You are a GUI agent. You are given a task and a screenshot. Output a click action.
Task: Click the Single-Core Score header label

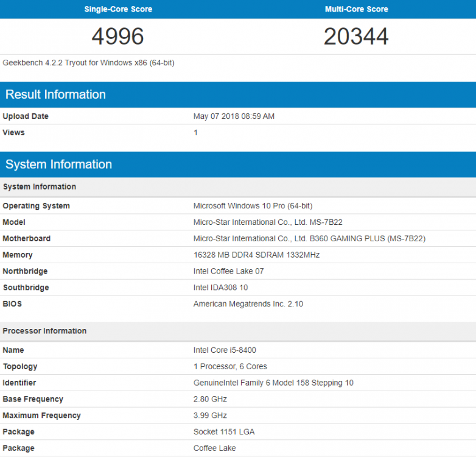click(x=118, y=9)
